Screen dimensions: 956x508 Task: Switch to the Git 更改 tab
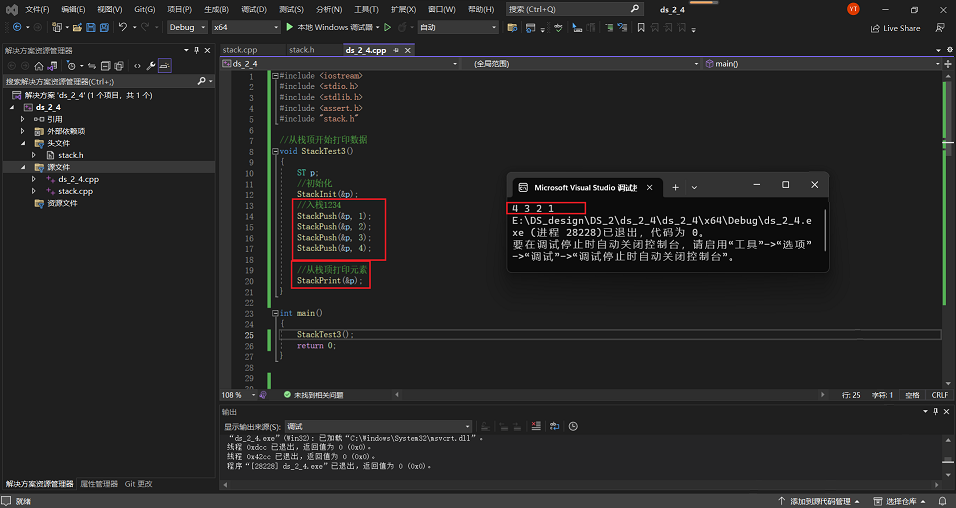point(138,484)
